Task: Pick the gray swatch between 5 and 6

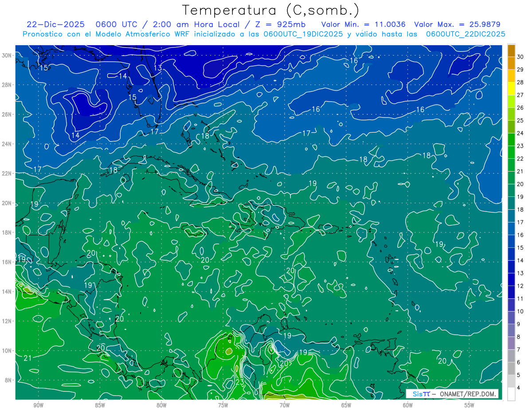Action: [511, 368]
